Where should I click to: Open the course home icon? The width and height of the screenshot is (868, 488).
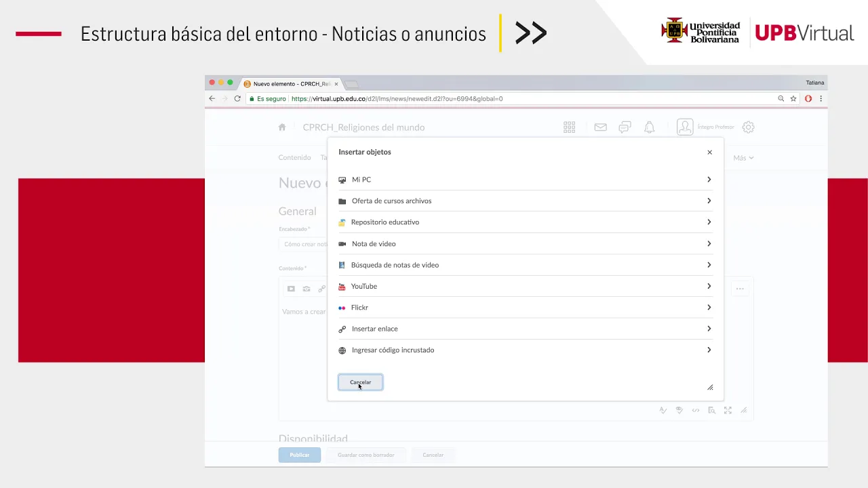click(x=282, y=127)
